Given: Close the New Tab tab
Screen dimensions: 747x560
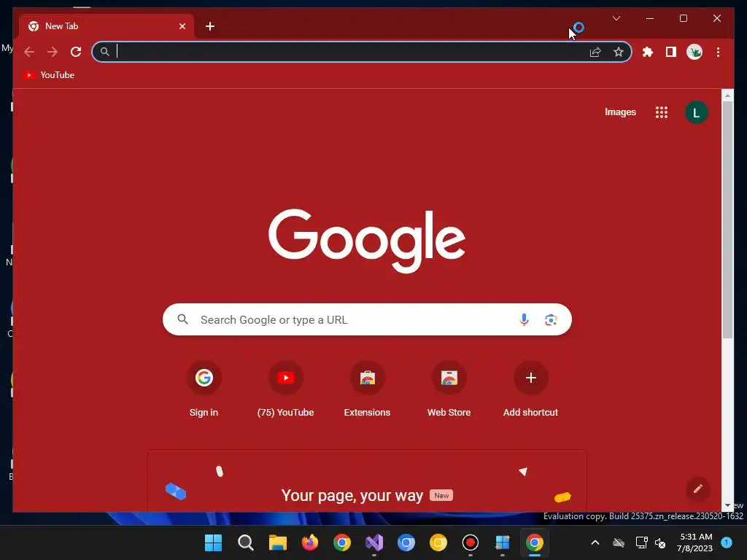Looking at the screenshot, I should coord(182,26).
